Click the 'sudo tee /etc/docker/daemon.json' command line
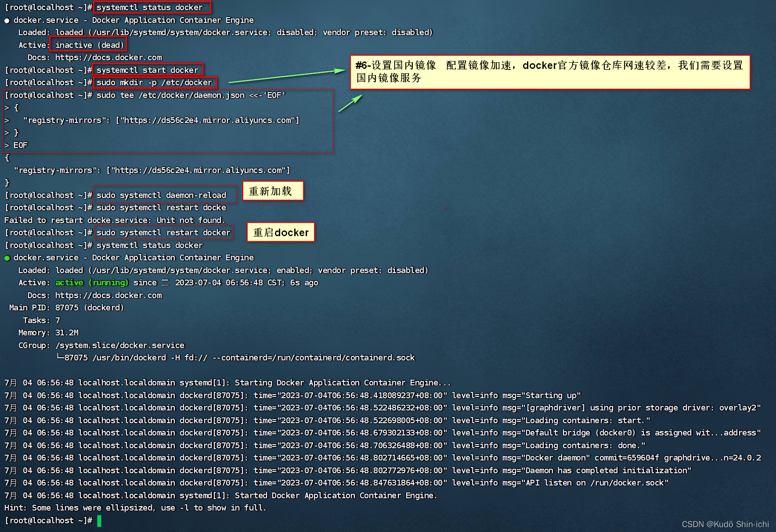This screenshot has width=776, height=532. 191,95
